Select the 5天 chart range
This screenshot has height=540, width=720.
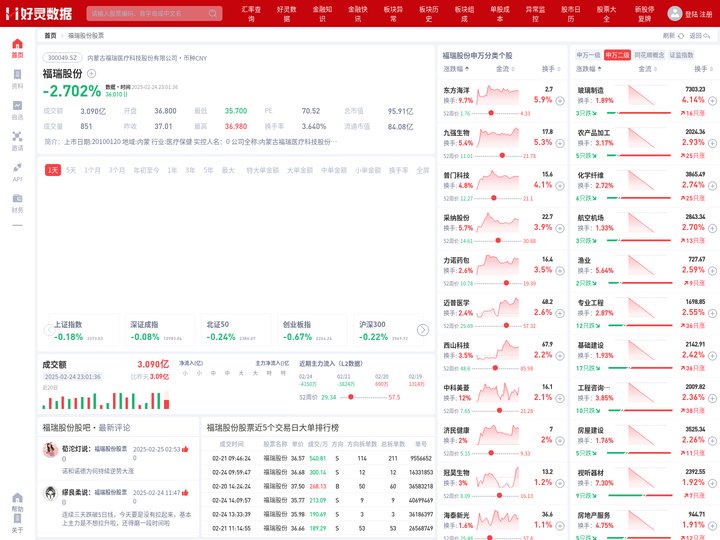71,170
